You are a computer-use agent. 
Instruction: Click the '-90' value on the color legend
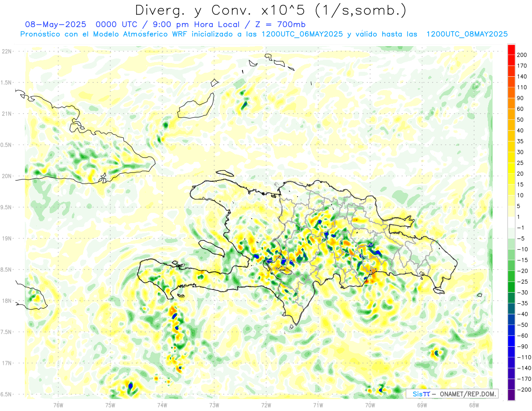pyautogui.click(x=522, y=347)
